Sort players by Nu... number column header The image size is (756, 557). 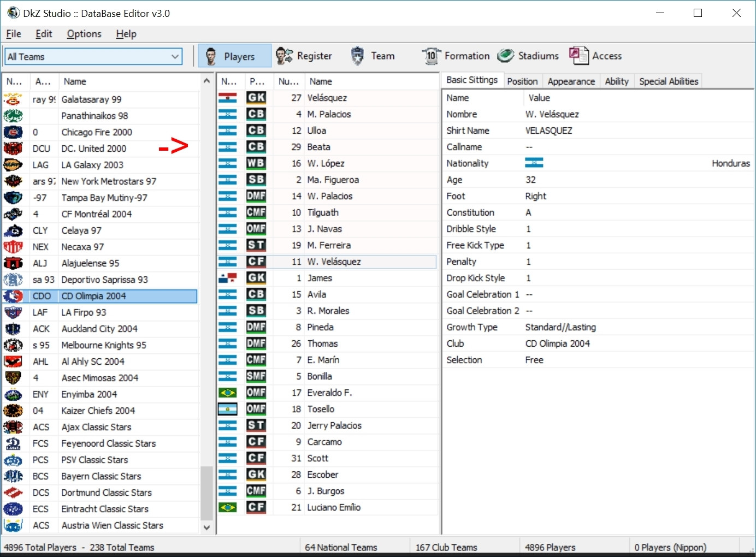pyautogui.click(x=288, y=81)
